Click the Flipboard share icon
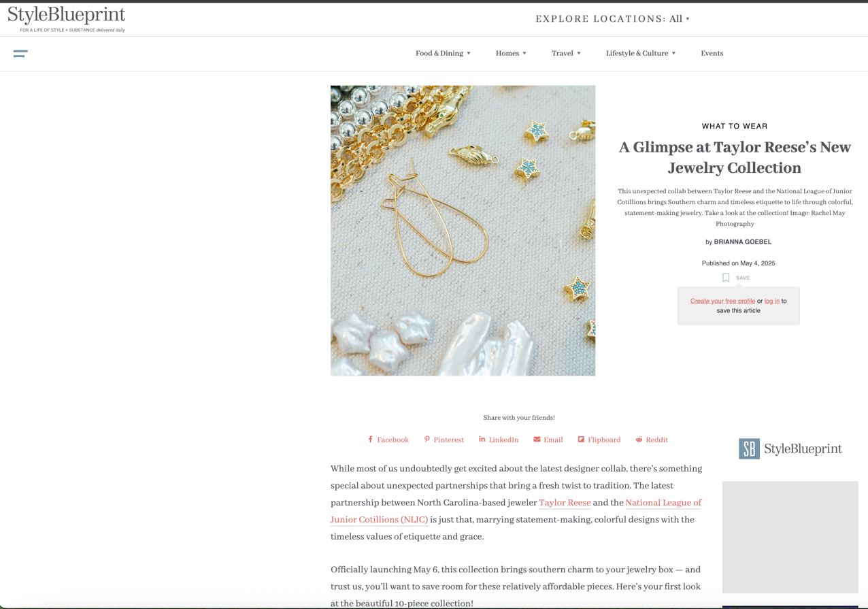 tap(581, 440)
